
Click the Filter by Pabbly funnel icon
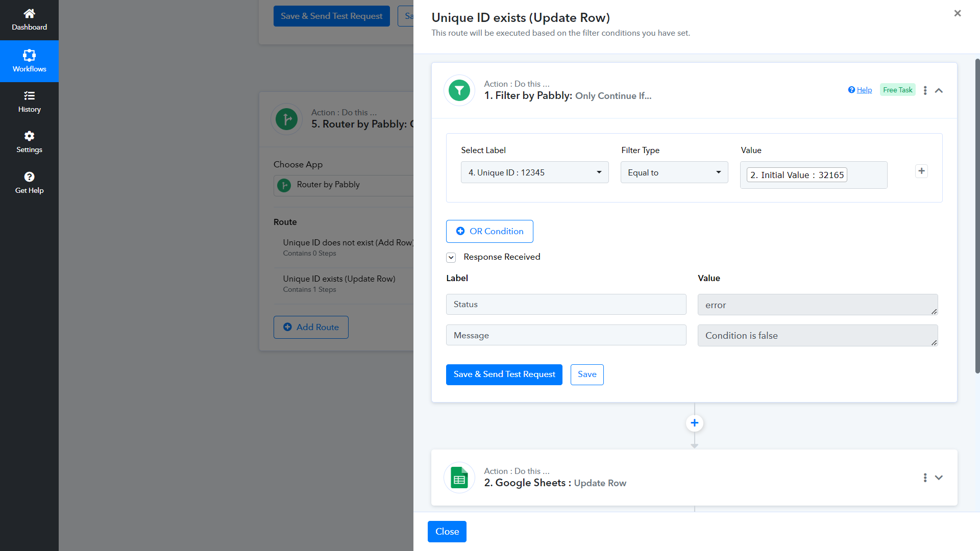coord(459,90)
